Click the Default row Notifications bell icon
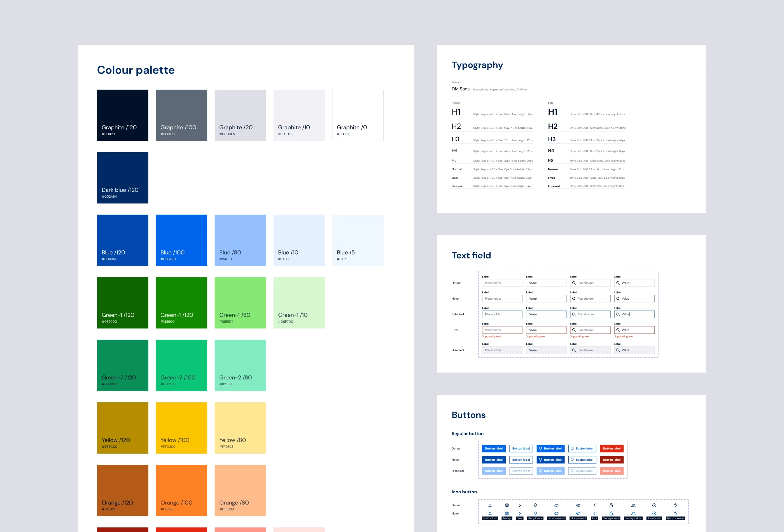This screenshot has width=784, height=532. coord(490,505)
